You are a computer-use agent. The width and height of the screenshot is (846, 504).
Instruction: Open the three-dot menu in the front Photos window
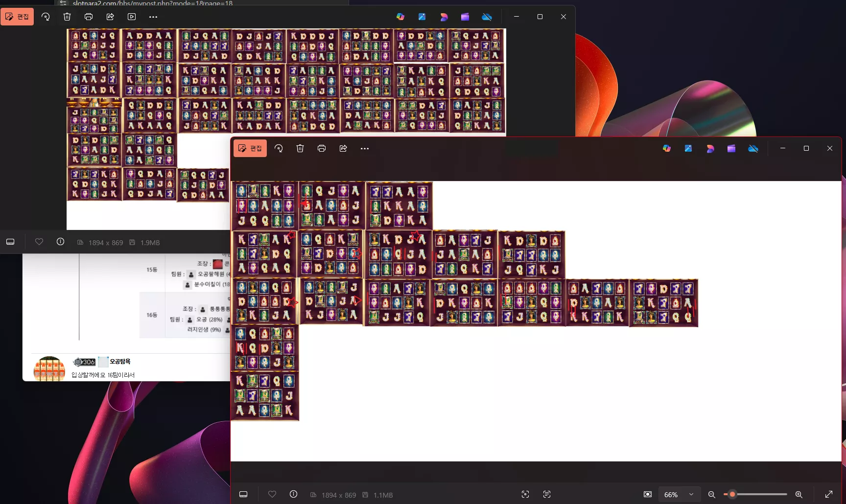[x=365, y=148]
